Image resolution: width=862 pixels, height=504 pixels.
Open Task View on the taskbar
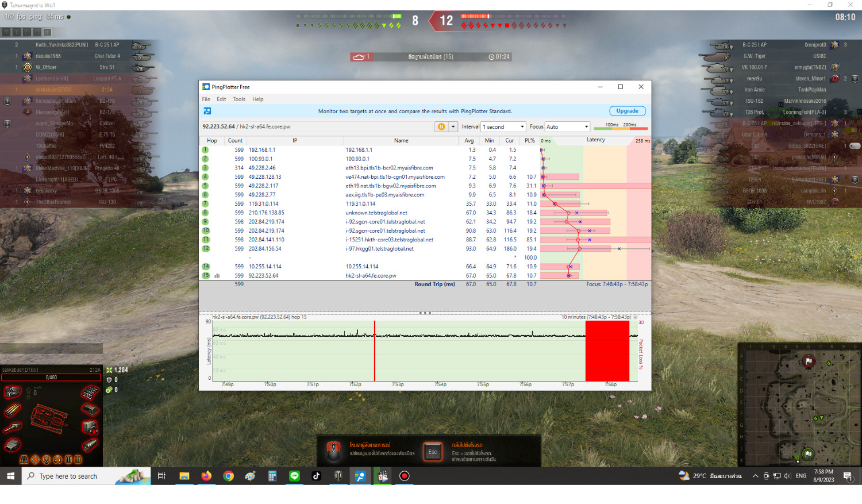click(x=161, y=476)
